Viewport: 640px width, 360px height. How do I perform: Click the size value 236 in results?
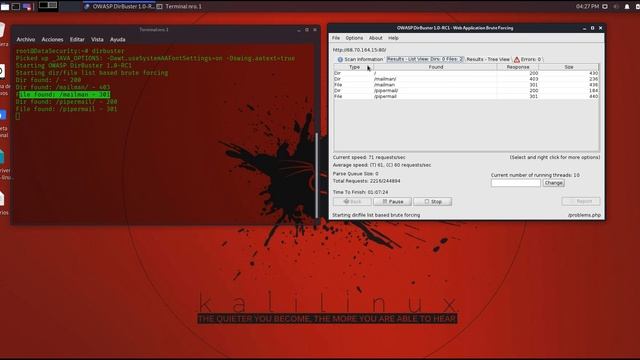click(x=593, y=79)
